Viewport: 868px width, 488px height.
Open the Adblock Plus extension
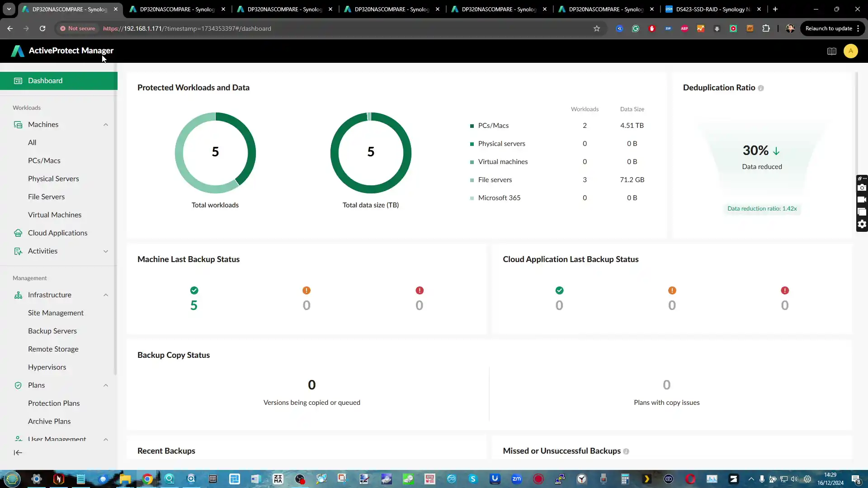pyautogui.click(x=684, y=28)
